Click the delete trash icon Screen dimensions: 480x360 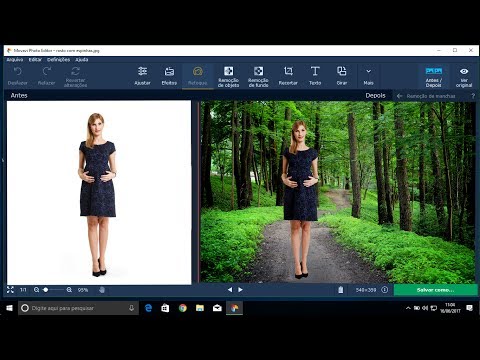(340, 290)
